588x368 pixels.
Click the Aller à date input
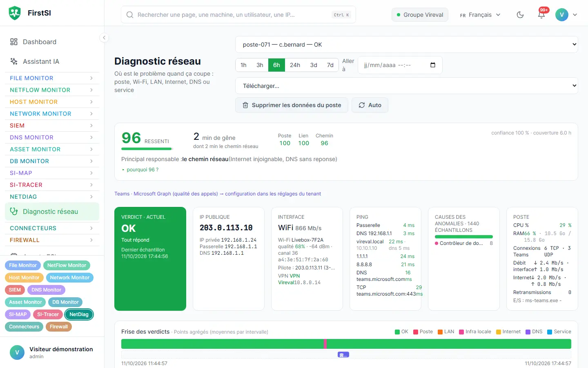pos(400,65)
